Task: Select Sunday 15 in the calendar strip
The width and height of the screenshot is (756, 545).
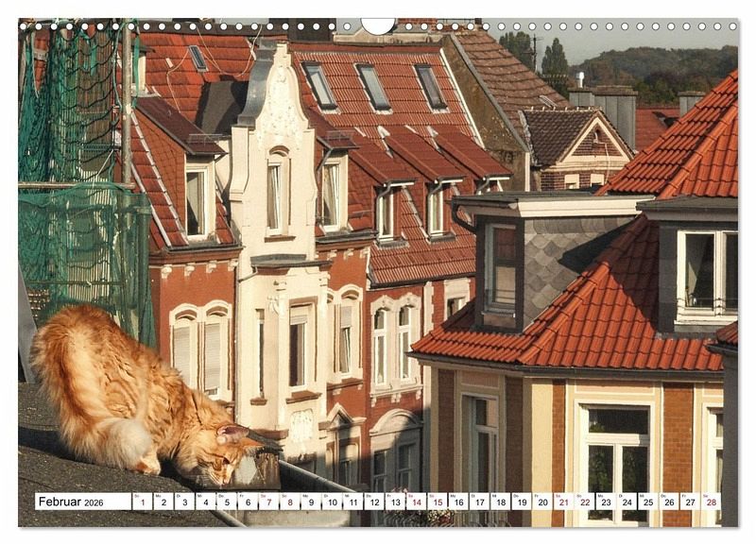Action: point(438,502)
